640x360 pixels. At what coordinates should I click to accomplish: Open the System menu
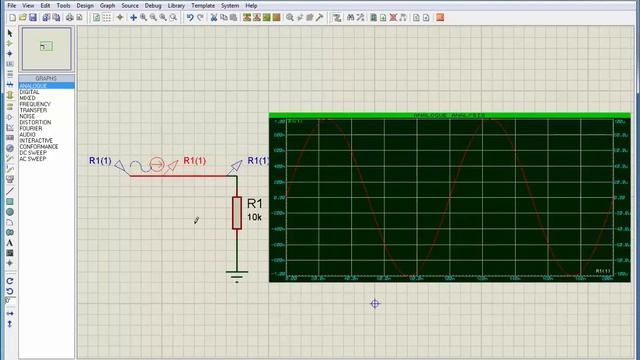(x=230, y=6)
